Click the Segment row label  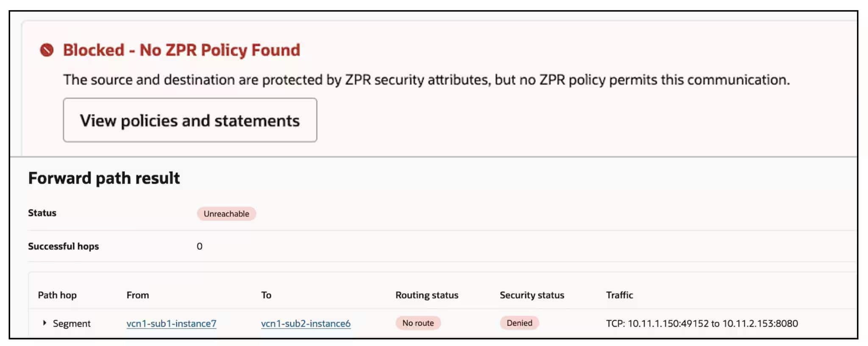pos(72,324)
